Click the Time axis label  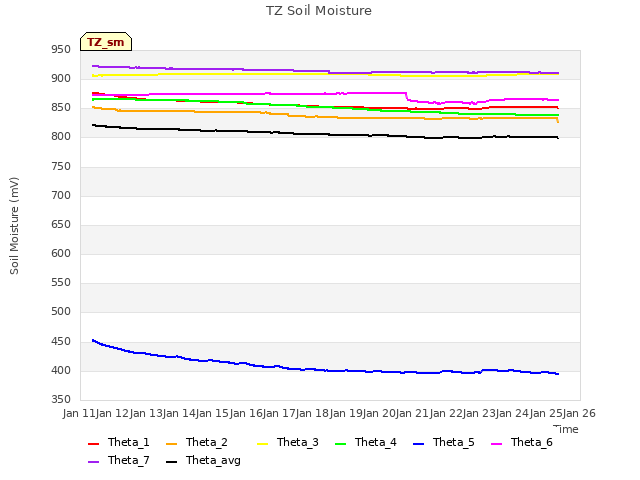[x=566, y=429]
